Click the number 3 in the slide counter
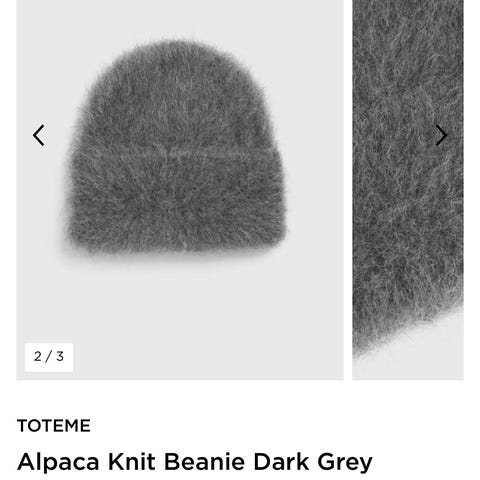Image resolution: width=480 pixels, height=480 pixels. (x=60, y=357)
